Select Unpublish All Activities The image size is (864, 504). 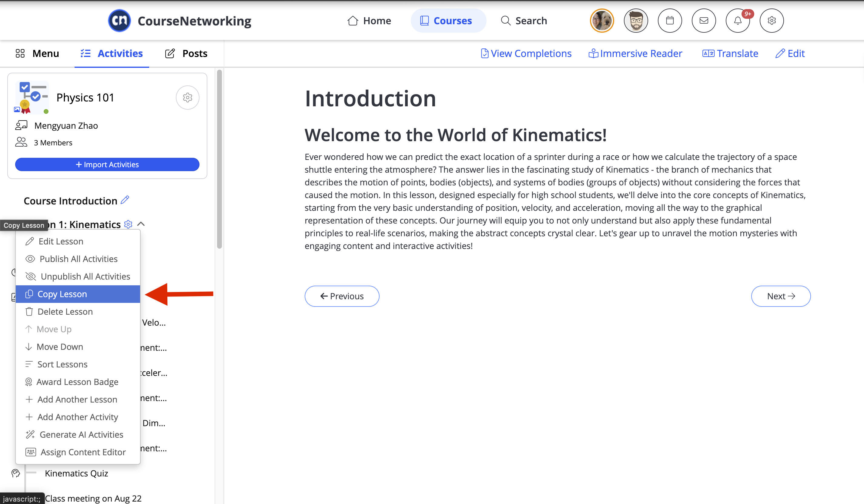click(x=78, y=276)
